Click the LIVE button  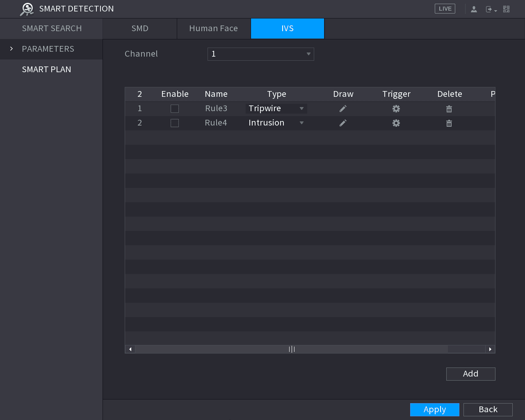(x=445, y=9)
